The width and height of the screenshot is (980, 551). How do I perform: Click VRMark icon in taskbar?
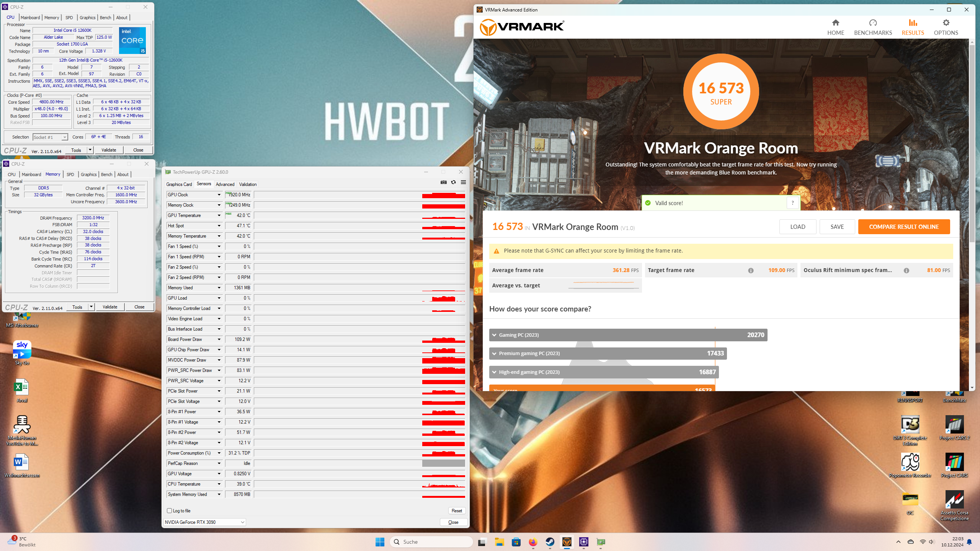(567, 542)
